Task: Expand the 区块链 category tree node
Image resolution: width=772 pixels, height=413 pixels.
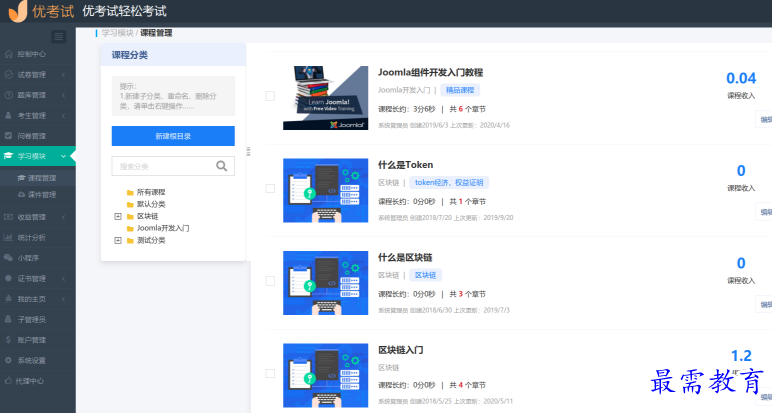Action: click(118, 216)
